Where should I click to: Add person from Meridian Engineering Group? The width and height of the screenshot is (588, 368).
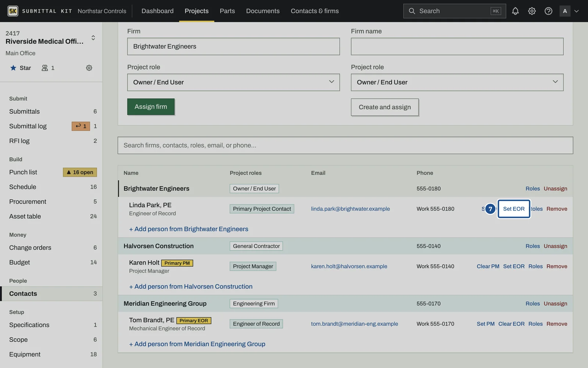[x=197, y=344]
